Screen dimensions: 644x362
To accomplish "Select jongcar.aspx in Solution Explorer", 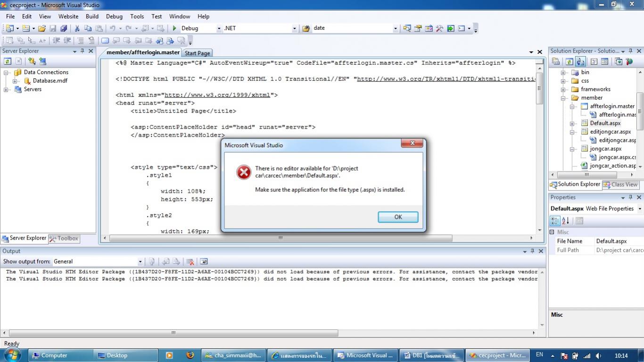I will click(606, 149).
